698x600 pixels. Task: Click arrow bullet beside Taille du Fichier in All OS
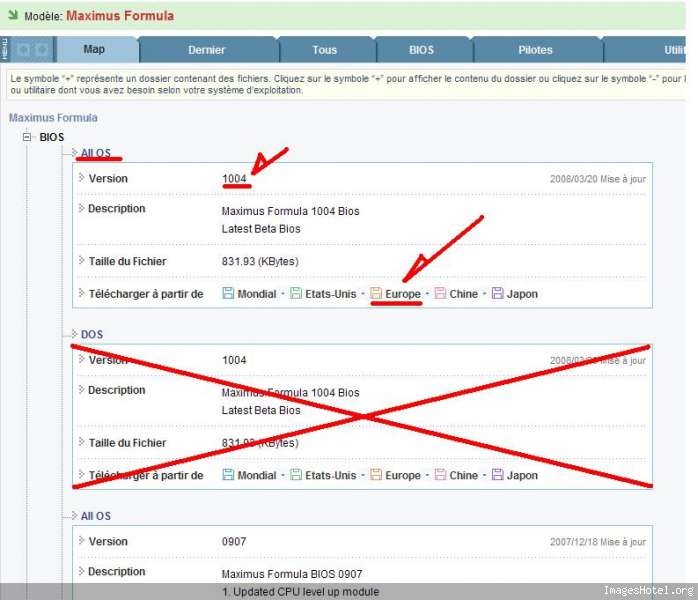tap(81, 260)
